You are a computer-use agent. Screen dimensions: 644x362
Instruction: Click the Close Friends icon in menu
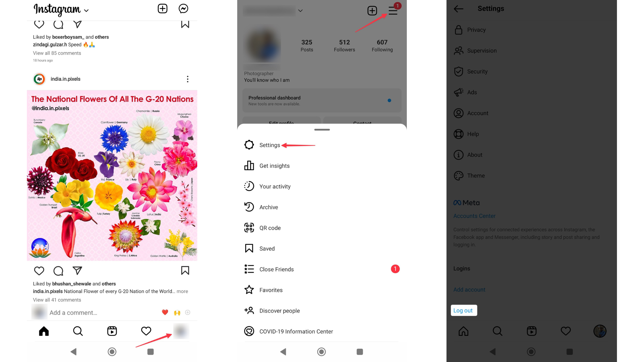[249, 269]
